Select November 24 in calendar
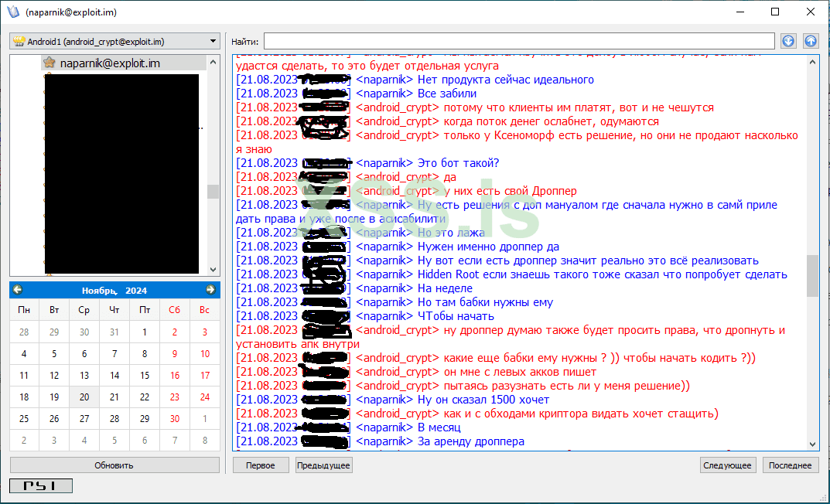 [x=205, y=397]
